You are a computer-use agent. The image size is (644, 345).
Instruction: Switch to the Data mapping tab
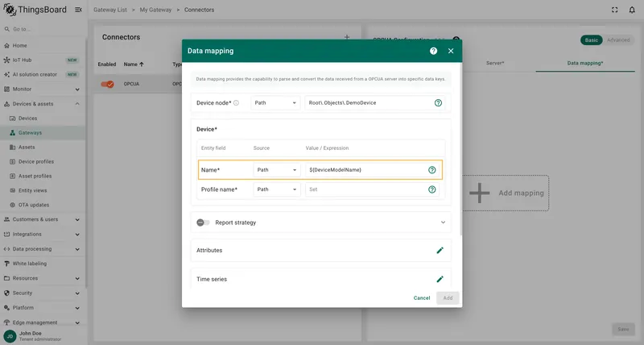585,64
